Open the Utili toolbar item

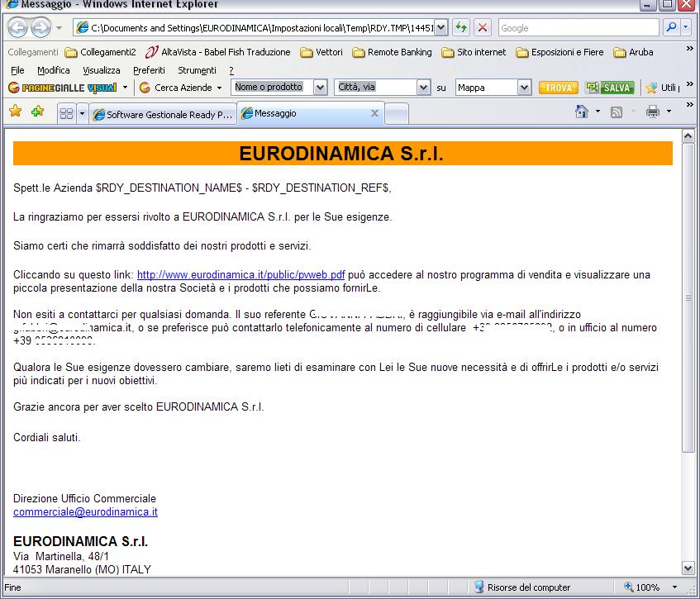point(663,88)
